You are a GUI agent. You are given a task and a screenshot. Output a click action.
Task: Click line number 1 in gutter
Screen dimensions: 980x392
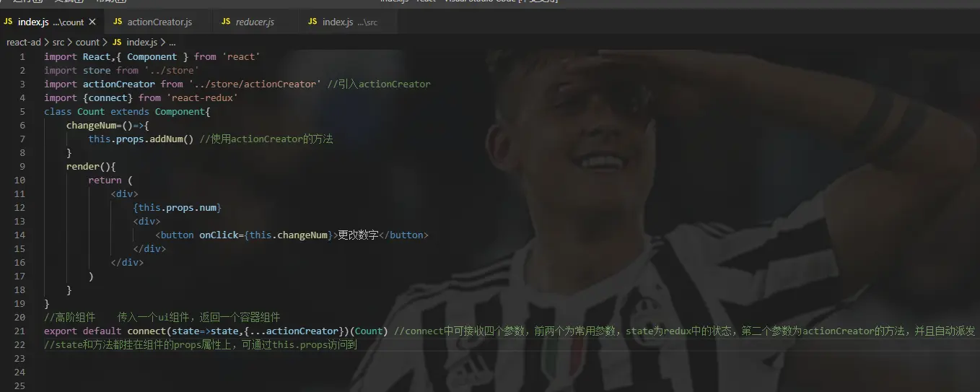click(x=22, y=57)
